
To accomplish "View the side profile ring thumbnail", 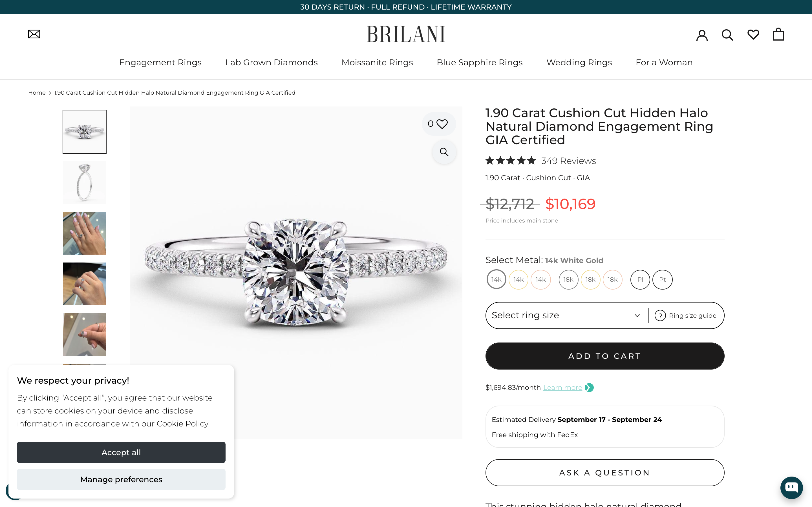I will [84, 182].
